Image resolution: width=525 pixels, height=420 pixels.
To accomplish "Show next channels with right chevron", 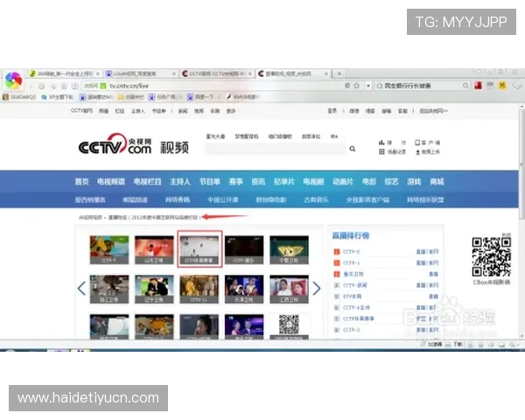I will (317, 289).
